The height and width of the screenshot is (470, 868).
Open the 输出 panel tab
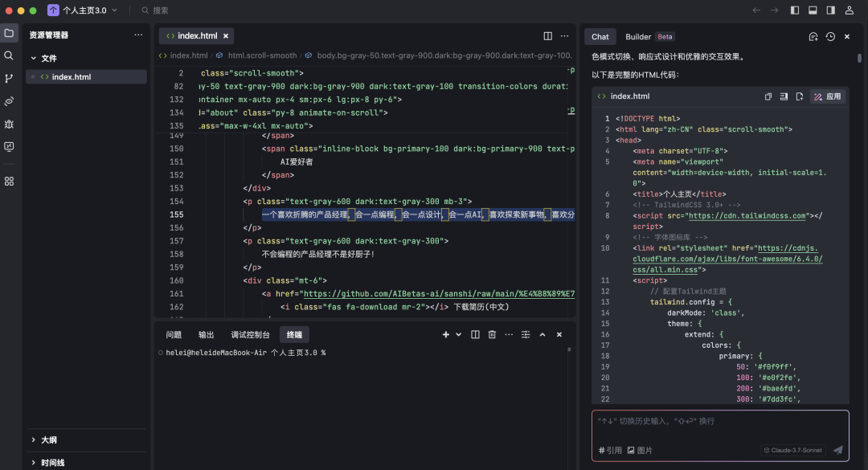[x=206, y=334]
